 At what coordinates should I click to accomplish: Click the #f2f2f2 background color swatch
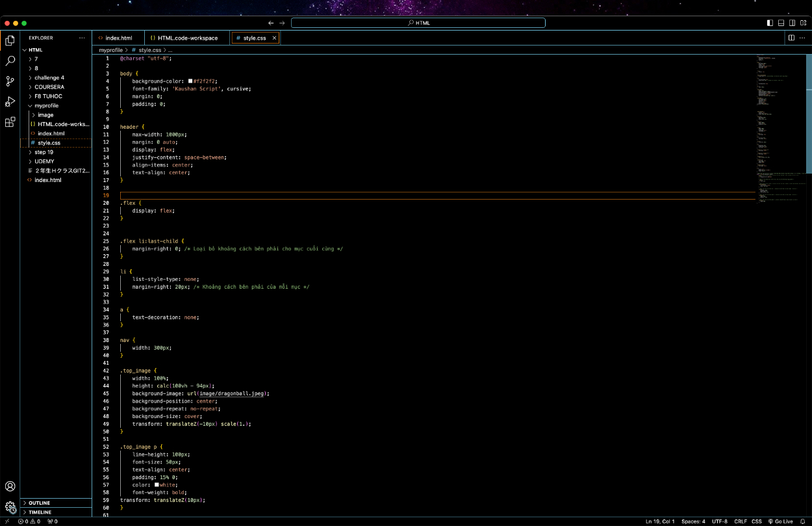click(x=190, y=81)
